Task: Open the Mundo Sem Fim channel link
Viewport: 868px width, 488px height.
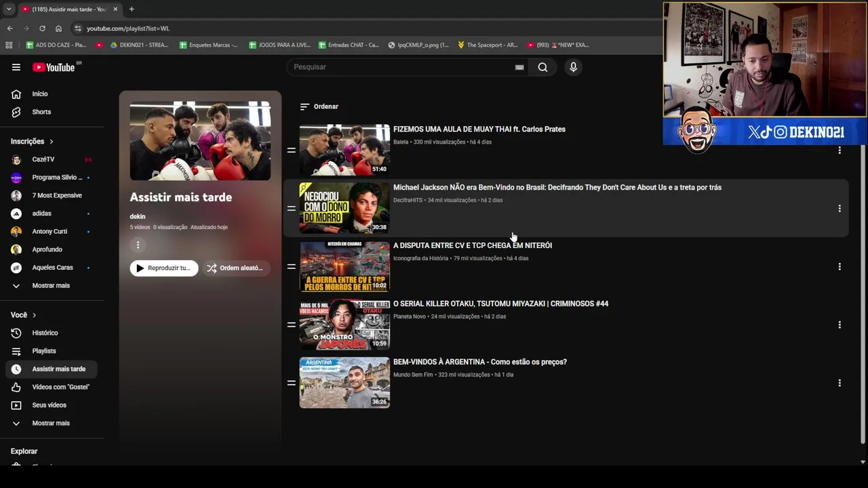Action: coord(413,375)
